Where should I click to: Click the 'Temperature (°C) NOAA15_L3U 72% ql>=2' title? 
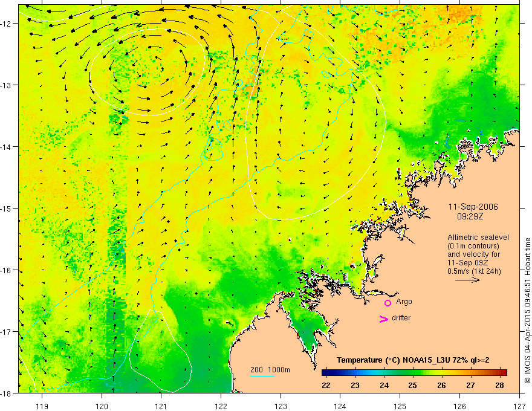click(x=413, y=360)
